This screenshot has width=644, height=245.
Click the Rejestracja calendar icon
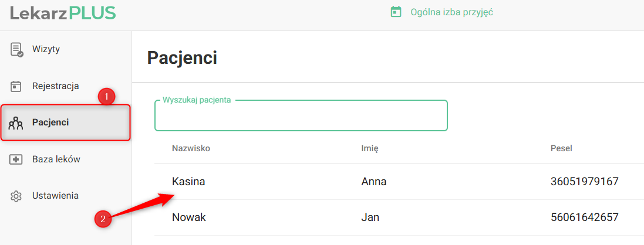coord(16,86)
